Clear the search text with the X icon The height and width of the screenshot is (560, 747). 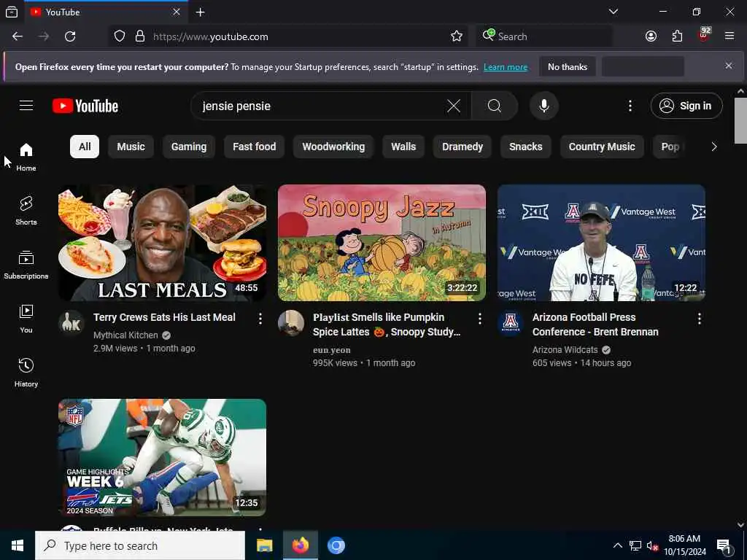pos(454,106)
